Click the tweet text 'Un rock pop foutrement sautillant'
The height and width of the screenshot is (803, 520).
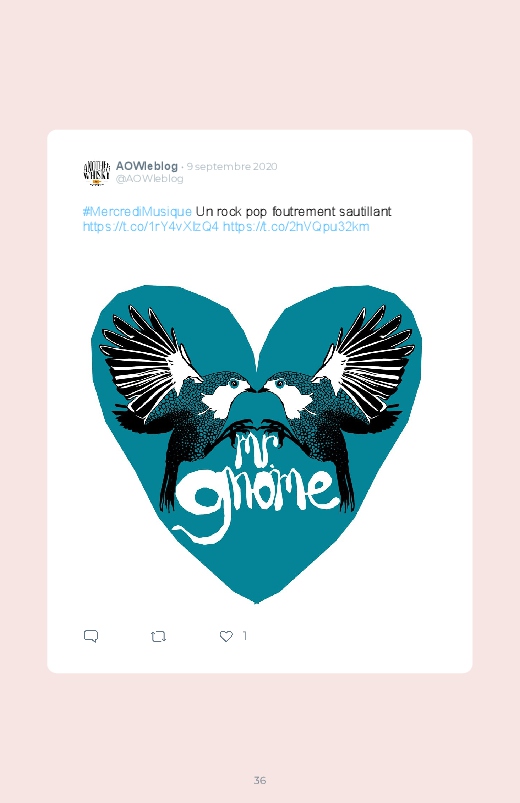(x=294, y=212)
